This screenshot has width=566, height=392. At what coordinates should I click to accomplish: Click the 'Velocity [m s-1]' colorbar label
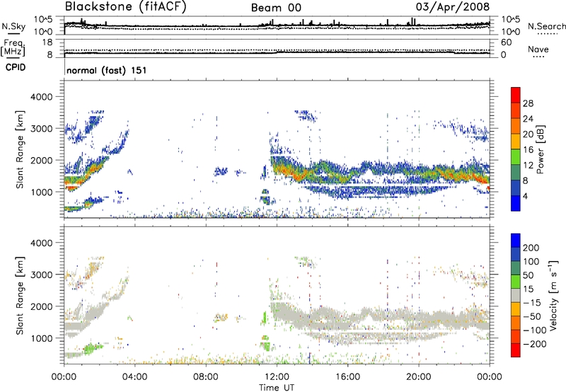coord(553,295)
